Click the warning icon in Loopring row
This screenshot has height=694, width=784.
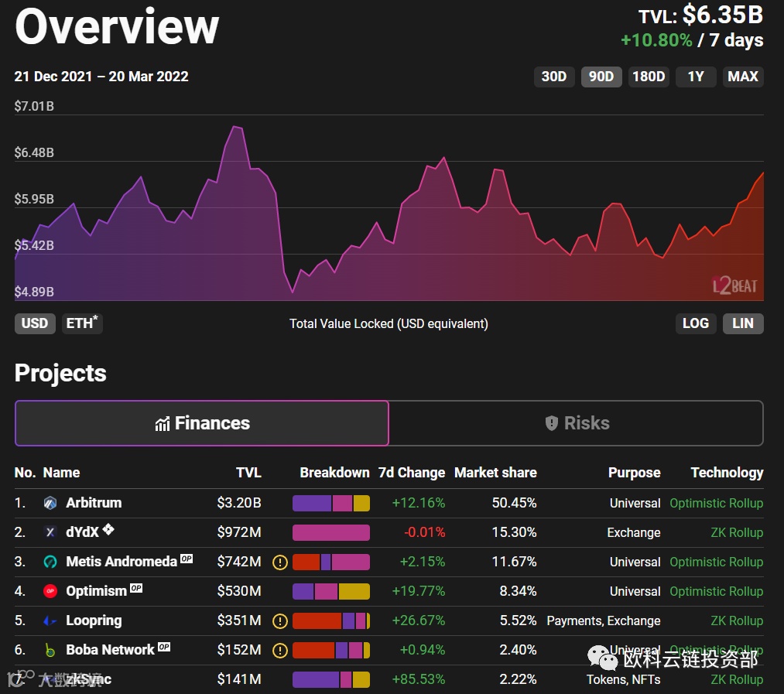(280, 621)
